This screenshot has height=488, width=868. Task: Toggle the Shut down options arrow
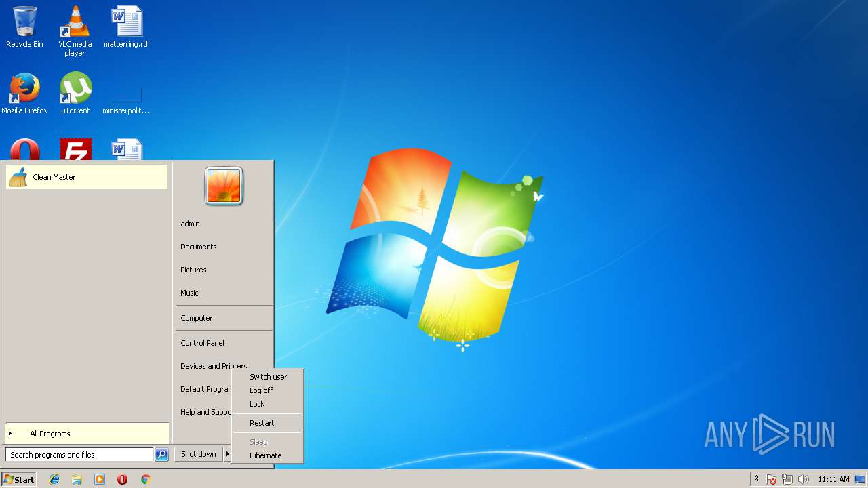tap(227, 454)
